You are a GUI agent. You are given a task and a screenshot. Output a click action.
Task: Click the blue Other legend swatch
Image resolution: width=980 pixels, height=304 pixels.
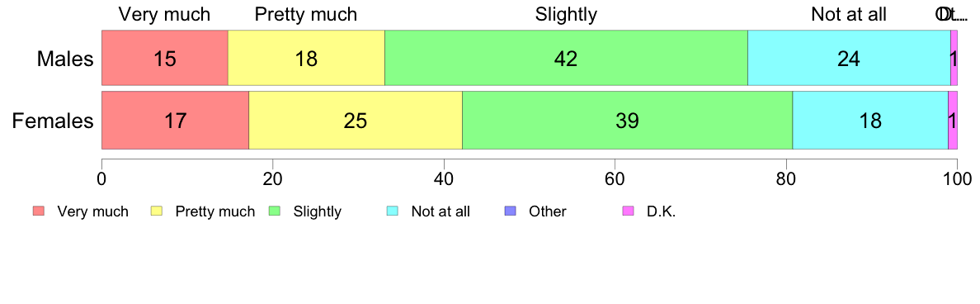(x=510, y=211)
